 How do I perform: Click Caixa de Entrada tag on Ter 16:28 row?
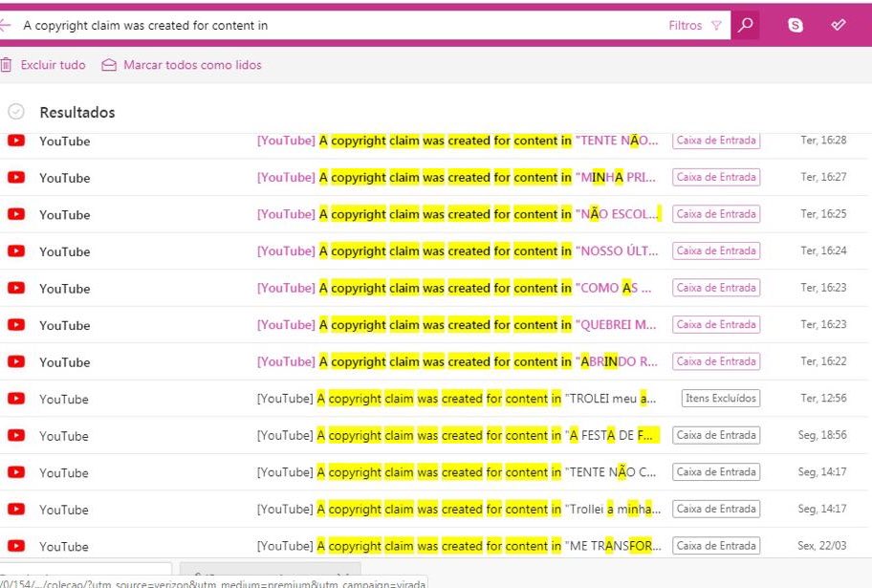[716, 141]
